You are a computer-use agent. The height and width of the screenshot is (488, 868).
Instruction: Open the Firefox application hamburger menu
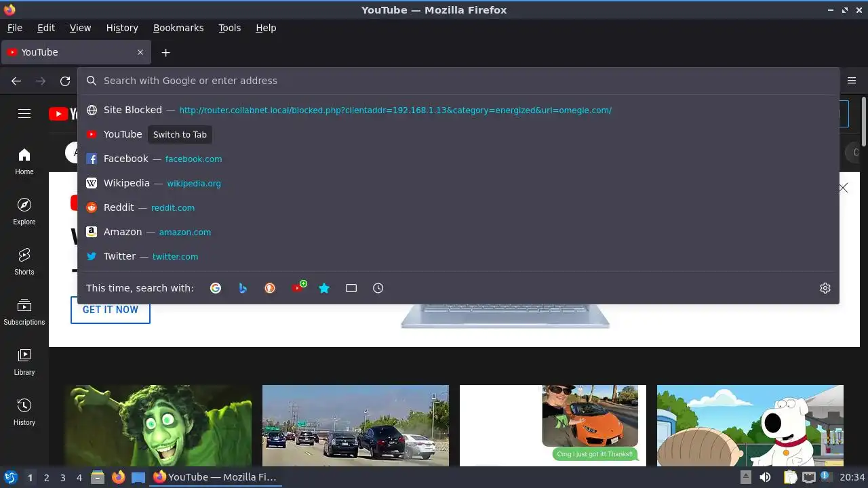(x=852, y=81)
